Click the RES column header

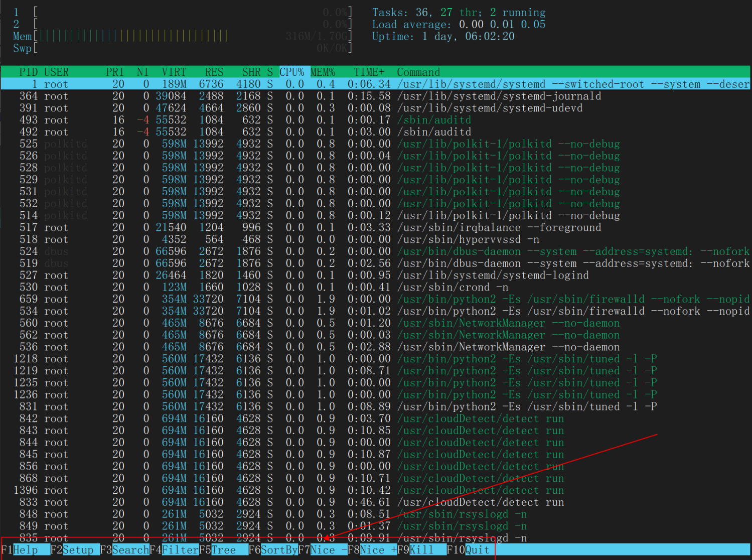(x=214, y=72)
